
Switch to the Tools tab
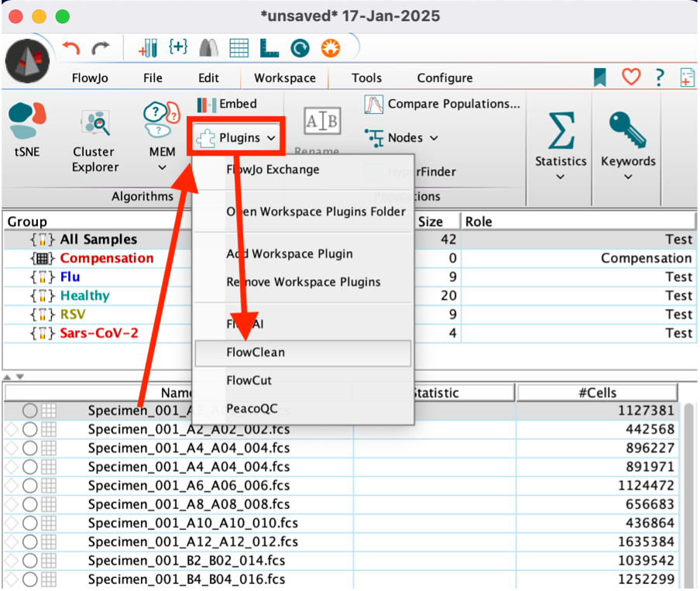(366, 78)
